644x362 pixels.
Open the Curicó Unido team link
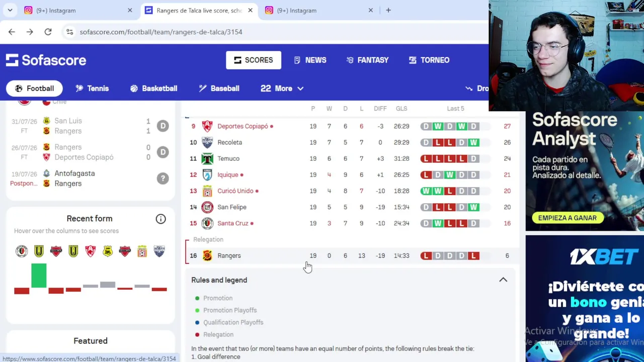[x=235, y=191]
